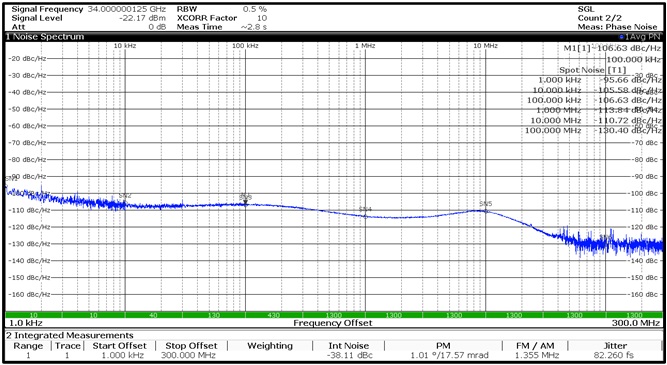The image size is (667, 365).
Task: Click the Signal Frequency value 34.000000125 GHz
Action: (x=127, y=9)
